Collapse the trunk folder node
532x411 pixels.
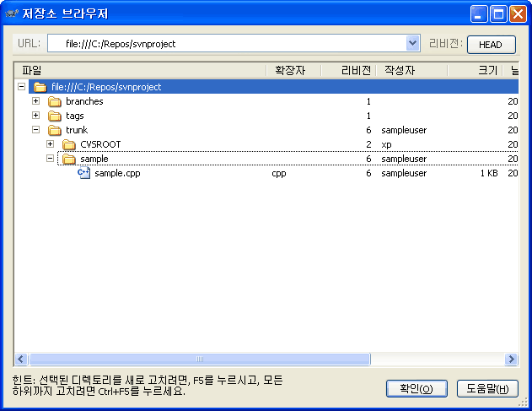35,130
